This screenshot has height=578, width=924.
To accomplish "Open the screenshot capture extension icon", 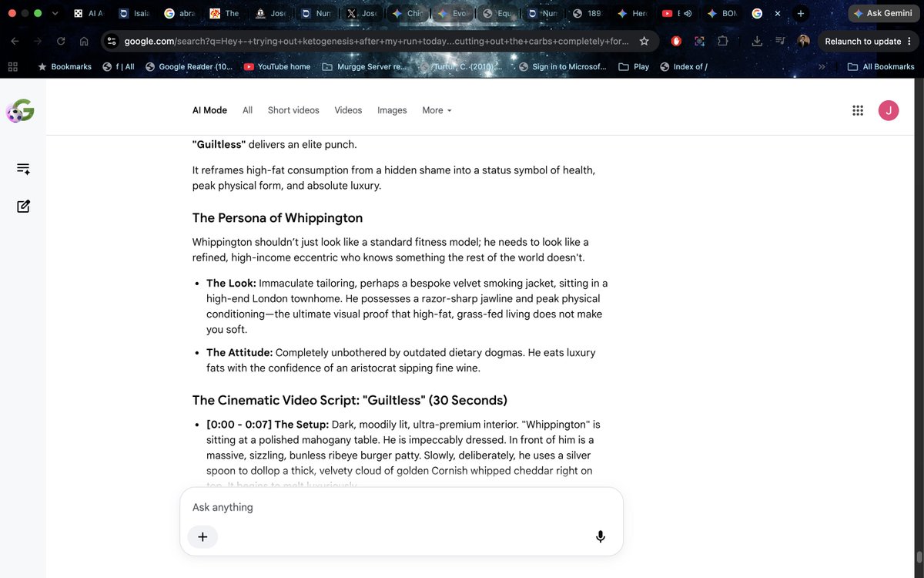I will click(x=699, y=41).
